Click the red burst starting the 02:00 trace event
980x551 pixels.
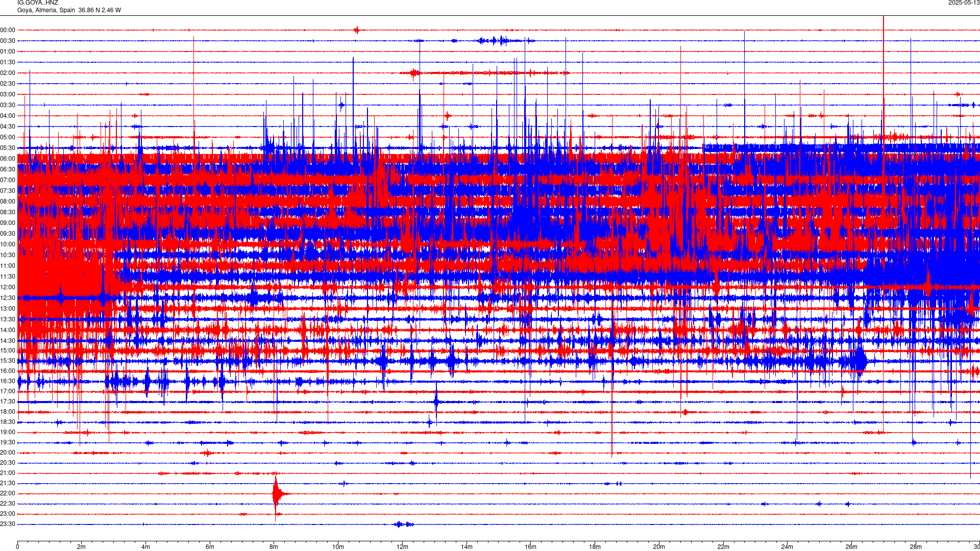pyautogui.click(x=414, y=73)
